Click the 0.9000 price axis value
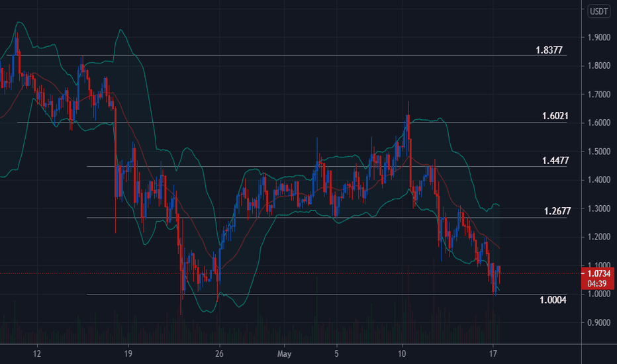The image size is (617, 364). tap(598, 323)
